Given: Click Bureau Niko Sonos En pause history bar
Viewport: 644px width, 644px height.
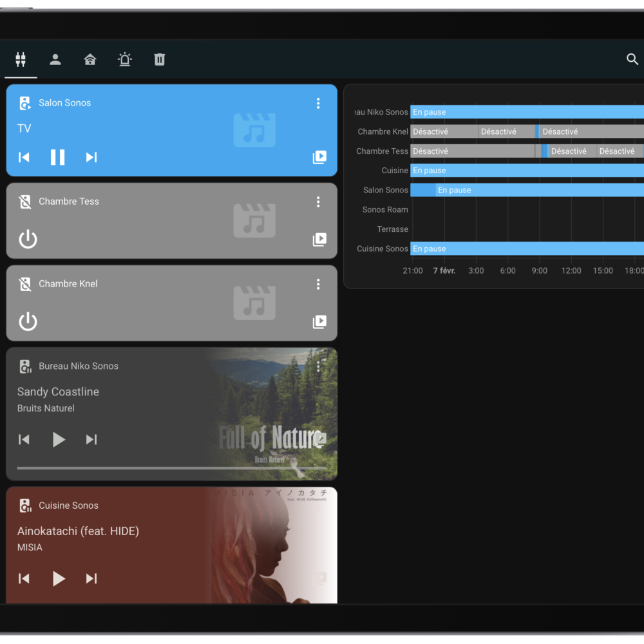Looking at the screenshot, I should coord(527,112).
